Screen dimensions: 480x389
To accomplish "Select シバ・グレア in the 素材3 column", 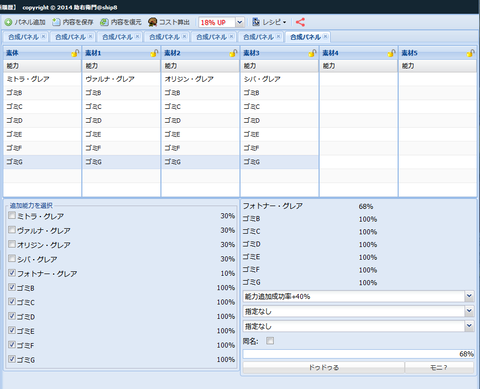I will [279, 79].
